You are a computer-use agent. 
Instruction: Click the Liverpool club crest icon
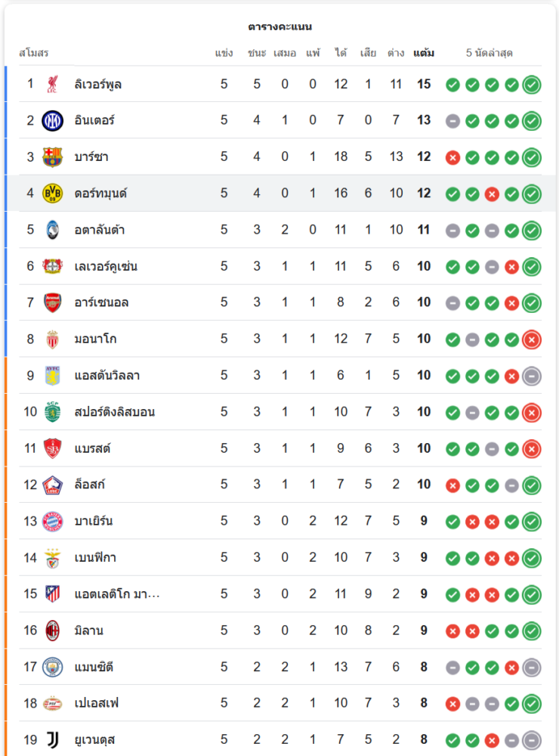click(52, 84)
